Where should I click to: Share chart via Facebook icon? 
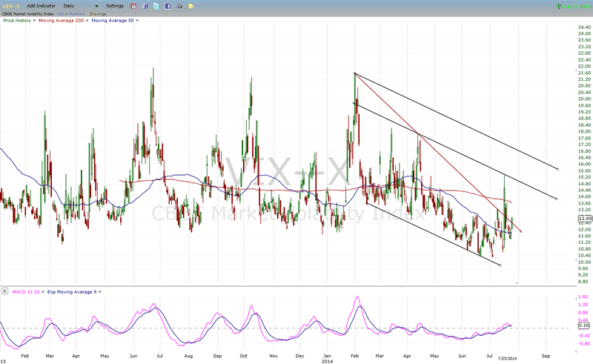coord(168,6)
